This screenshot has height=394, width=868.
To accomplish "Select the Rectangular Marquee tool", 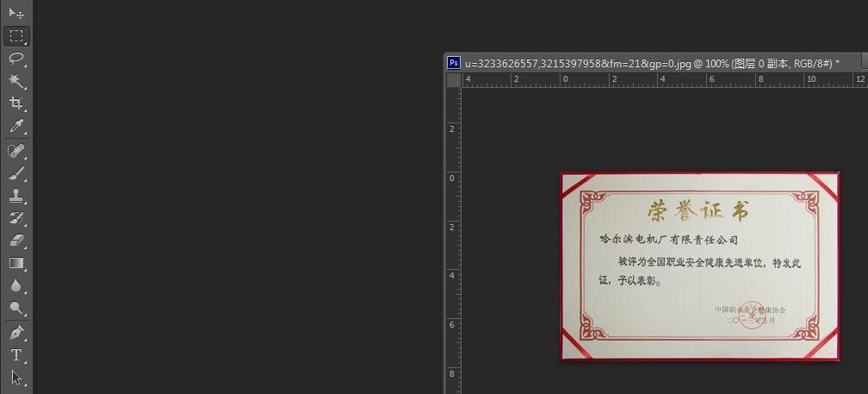I will click(x=16, y=36).
